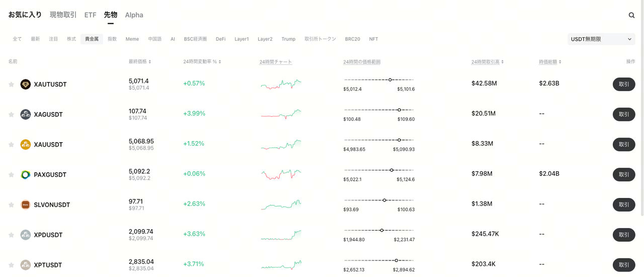Click 取引 button for XAUTUSDT
This screenshot has width=644, height=277.
pos(624,84)
